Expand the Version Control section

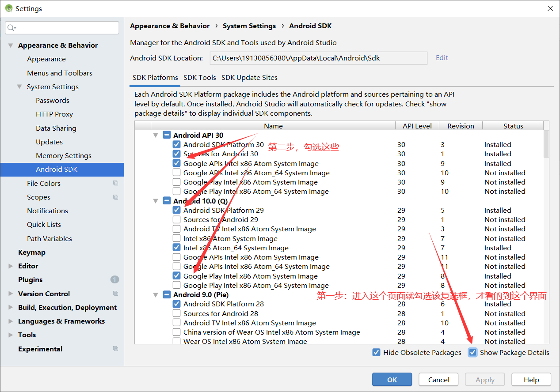click(11, 294)
